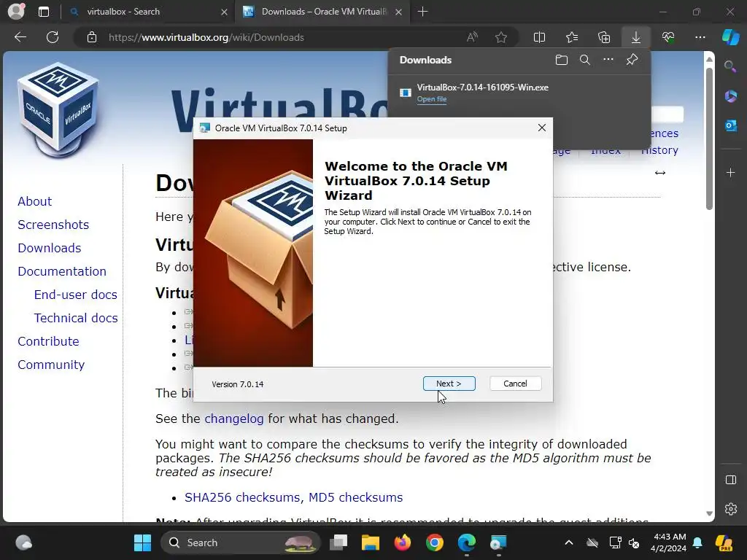Open Browser essentials heart icon
Screen dimensions: 747x560
668,37
